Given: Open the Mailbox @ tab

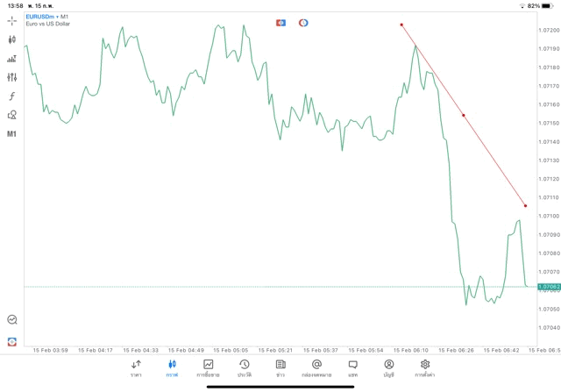Looking at the screenshot, I should coord(316,367).
